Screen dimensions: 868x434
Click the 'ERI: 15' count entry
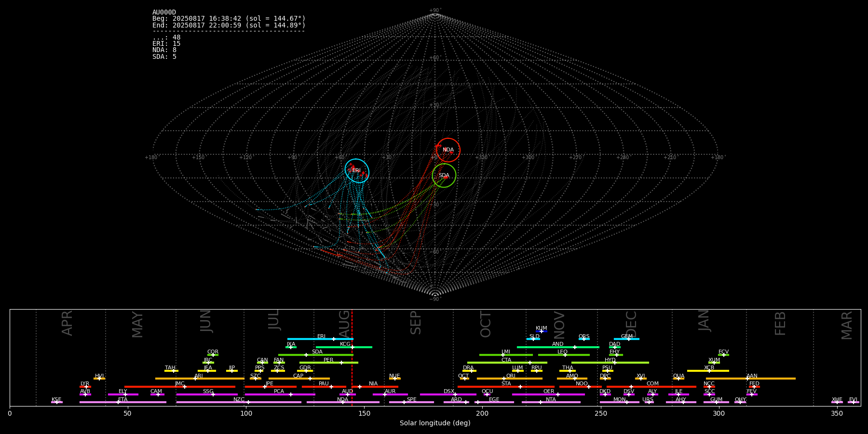[x=166, y=44]
